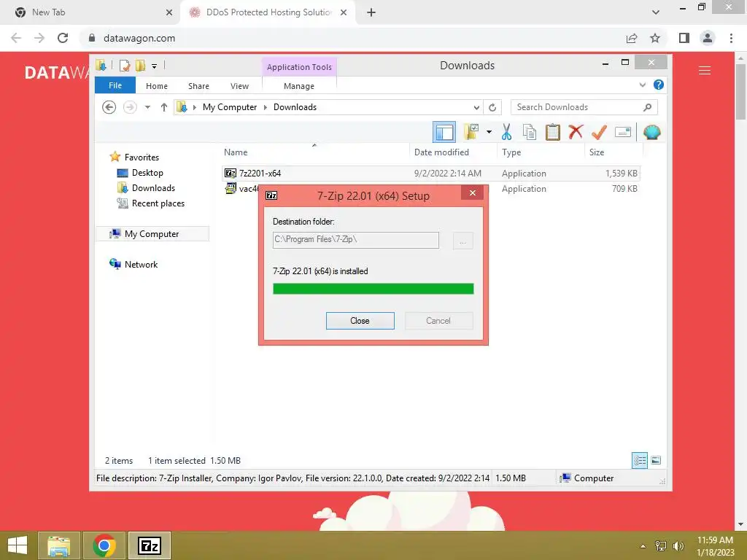
Task: Toggle the Chrome side panel
Action: click(x=684, y=38)
